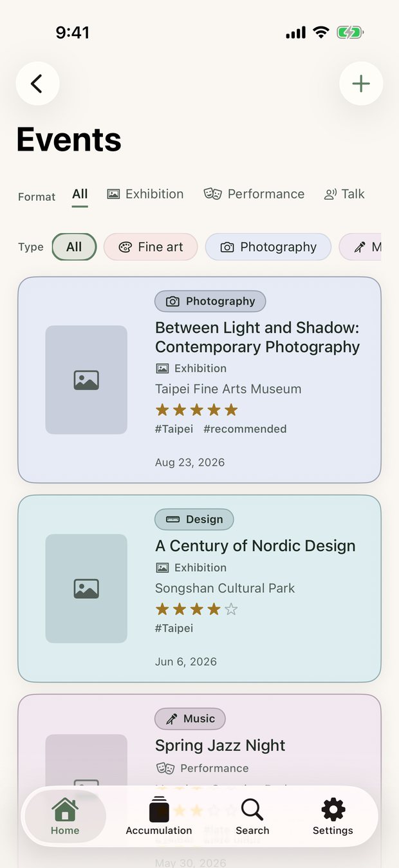
Task: Tap the Photography badge on first card
Action: (x=210, y=301)
